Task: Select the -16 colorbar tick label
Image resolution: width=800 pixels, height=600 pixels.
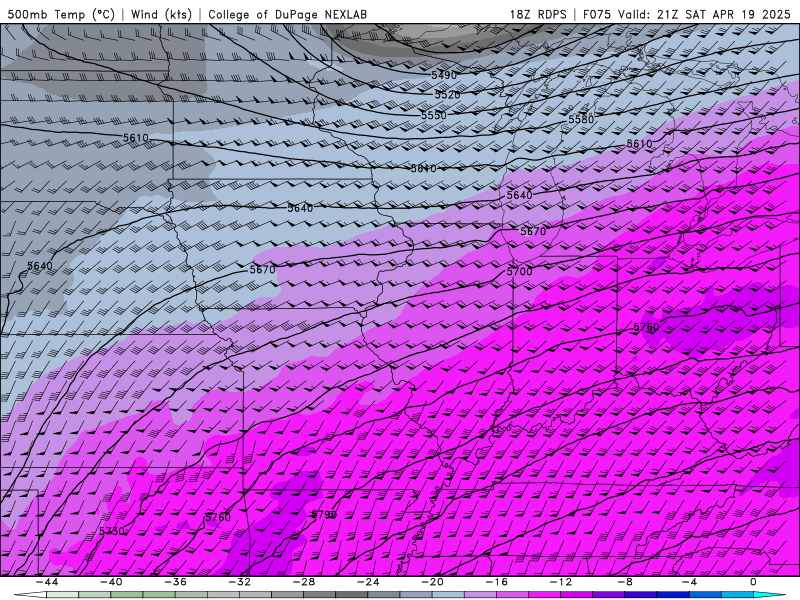Action: tap(497, 582)
